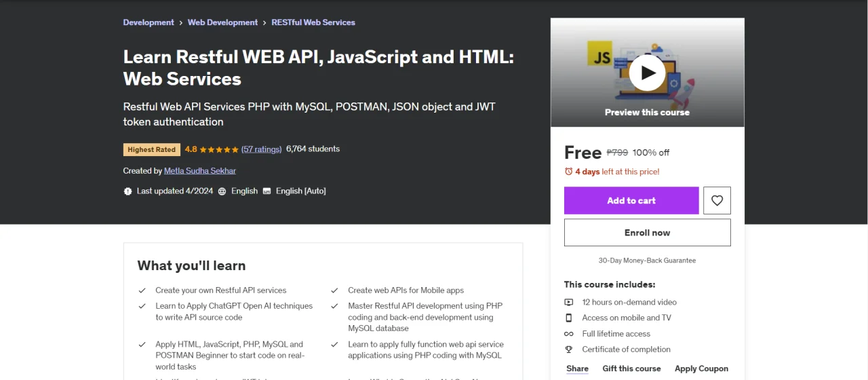Viewport: 868px width, 380px height.
Task: Click the 4.8 rating number
Action: point(191,149)
